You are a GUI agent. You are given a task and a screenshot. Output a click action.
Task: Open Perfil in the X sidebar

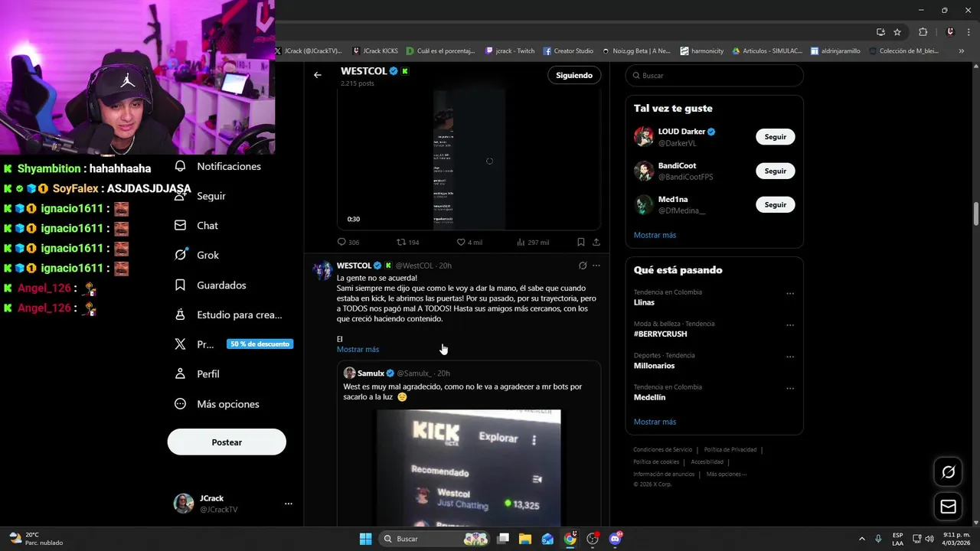click(198, 374)
